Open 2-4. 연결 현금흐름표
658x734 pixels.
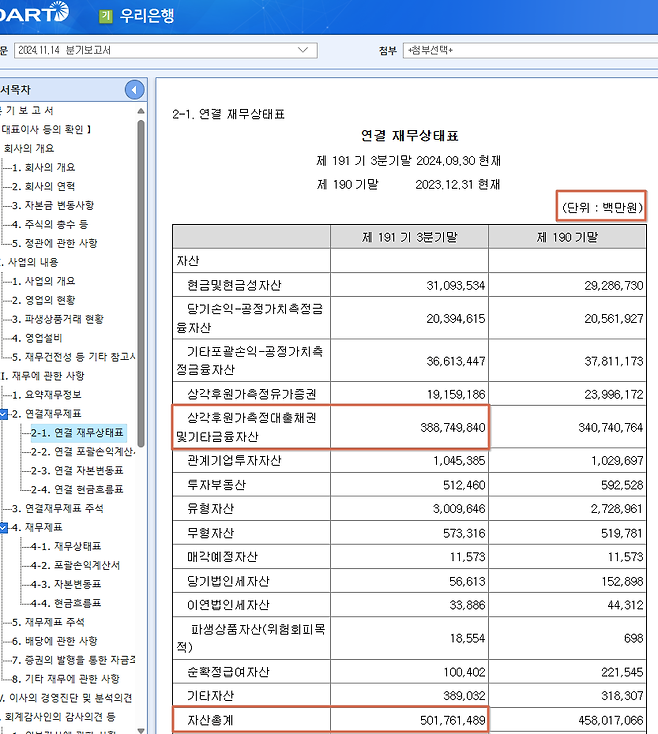77,489
